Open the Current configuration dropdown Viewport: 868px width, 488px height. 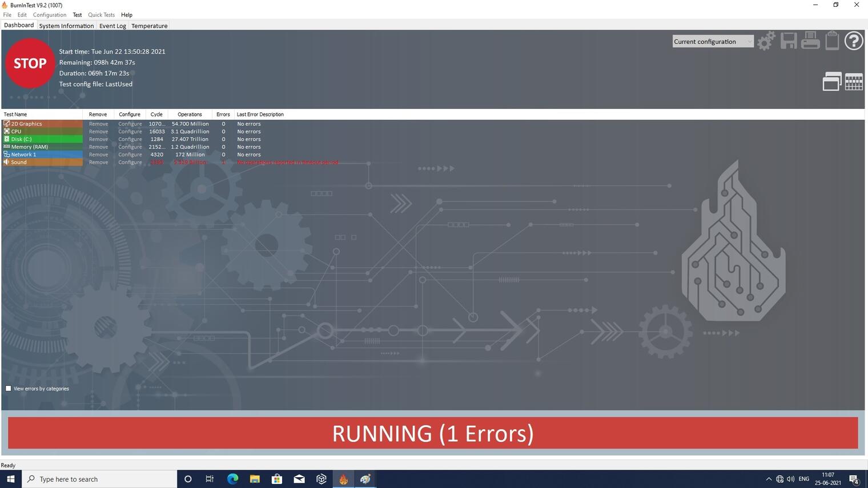click(713, 41)
